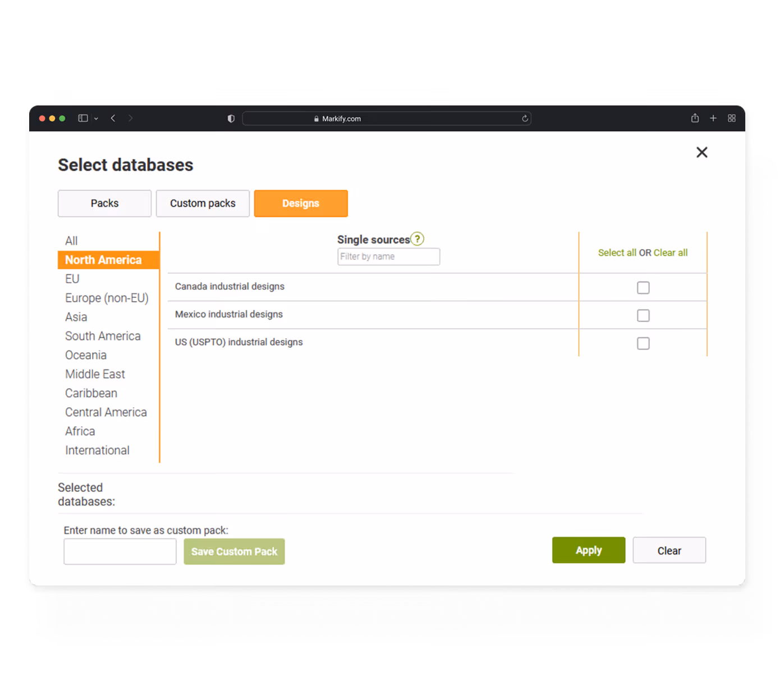Switch to the Packs tab
The image size is (784, 691).
tap(104, 204)
